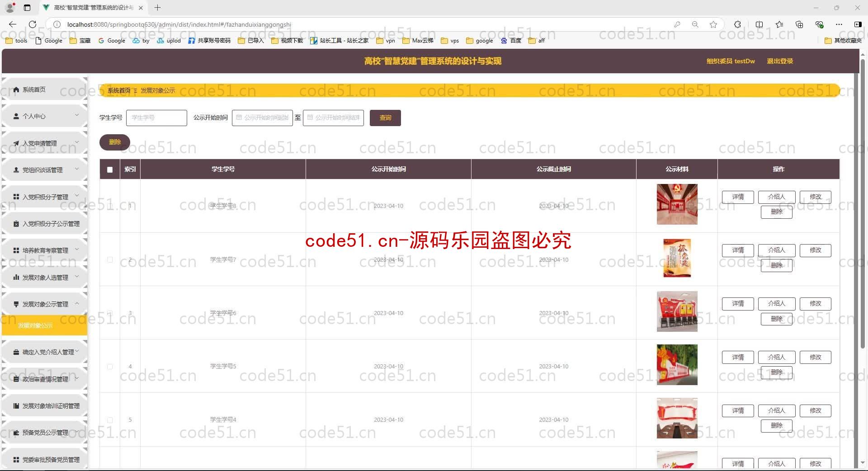Toggle select-all checkbox in table header

pos(110,170)
